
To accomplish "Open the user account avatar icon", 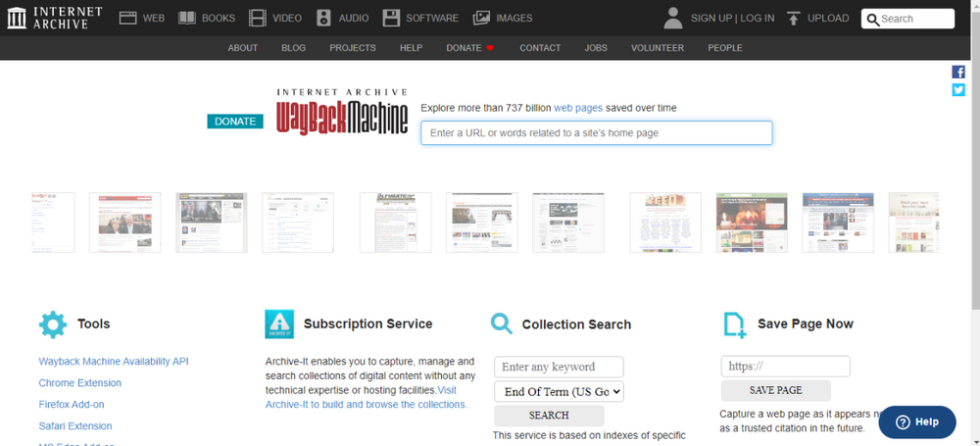I will coord(673,19).
